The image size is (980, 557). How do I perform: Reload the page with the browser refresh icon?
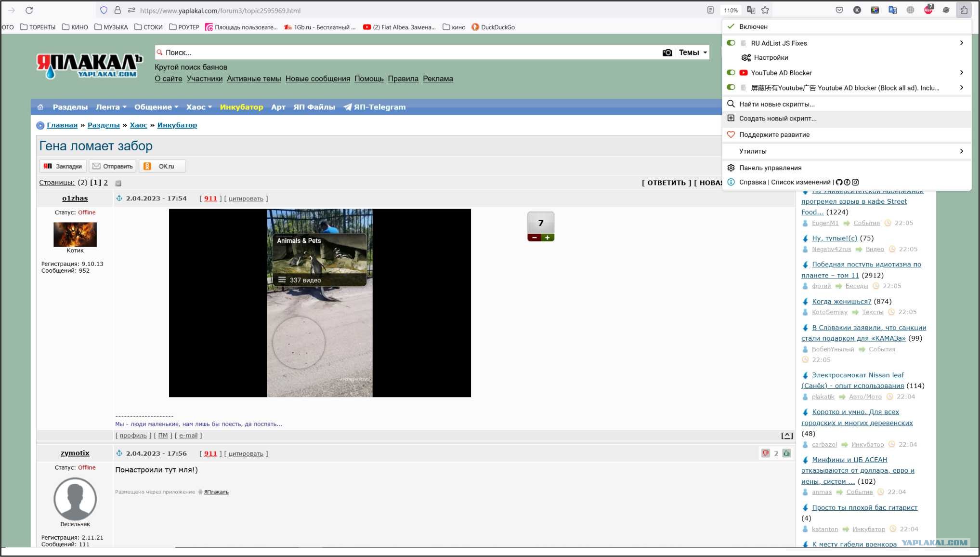pyautogui.click(x=29, y=10)
